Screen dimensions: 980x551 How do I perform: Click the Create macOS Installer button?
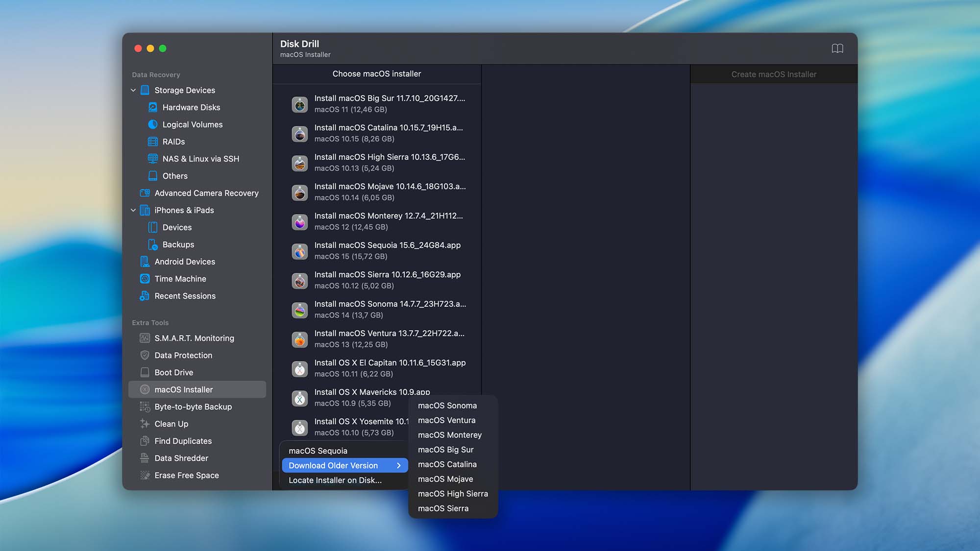(774, 74)
